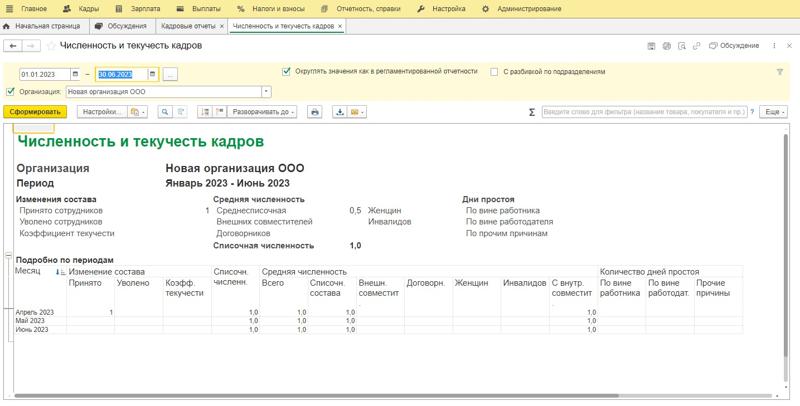Open the Еще dropdown menu
This screenshot has height=406, width=800.
pos(773,112)
